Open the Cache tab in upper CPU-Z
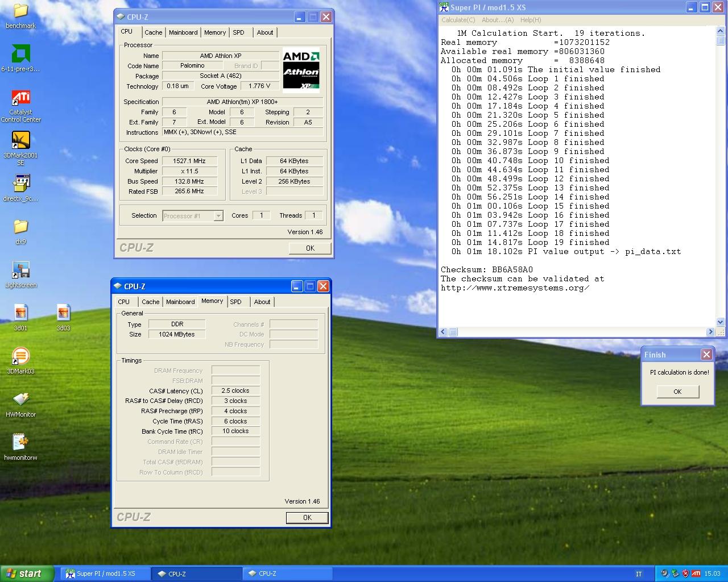This screenshot has width=728, height=582. [x=153, y=32]
